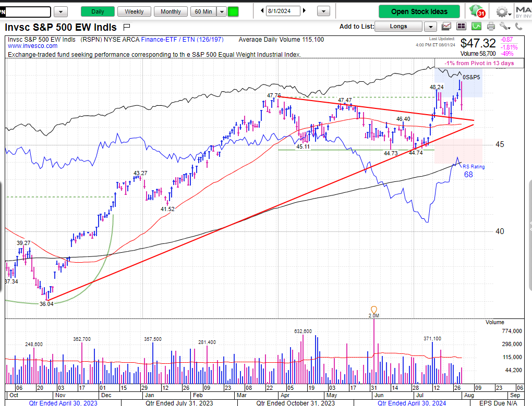Click the 632,600 volume label
Screen dimensions: 532x406
tap(303, 331)
